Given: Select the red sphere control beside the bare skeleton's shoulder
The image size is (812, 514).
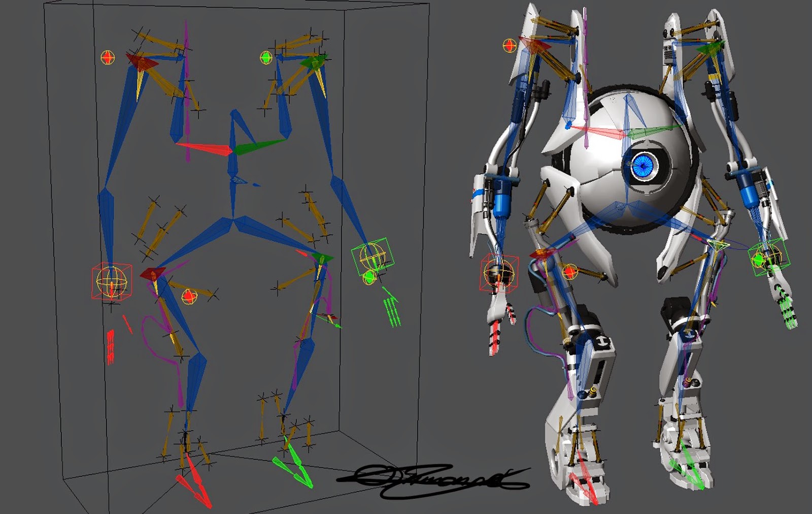Looking at the screenshot, I should [107, 57].
